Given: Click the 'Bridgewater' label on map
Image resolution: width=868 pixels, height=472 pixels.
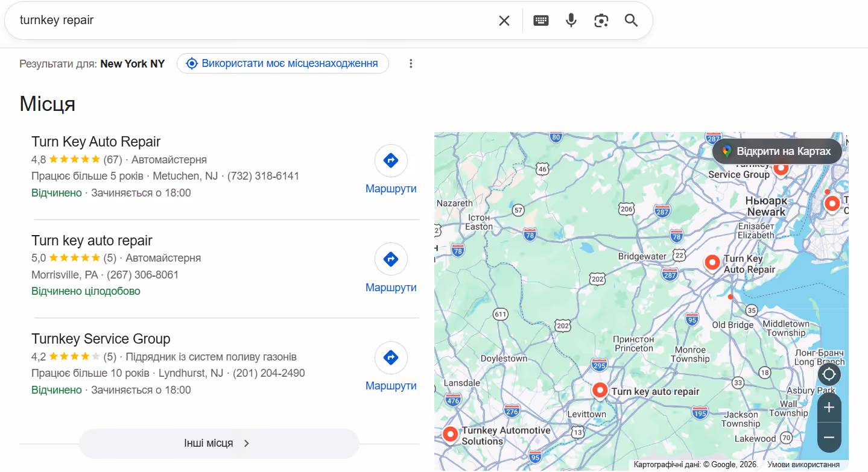Looking at the screenshot, I should [x=642, y=256].
